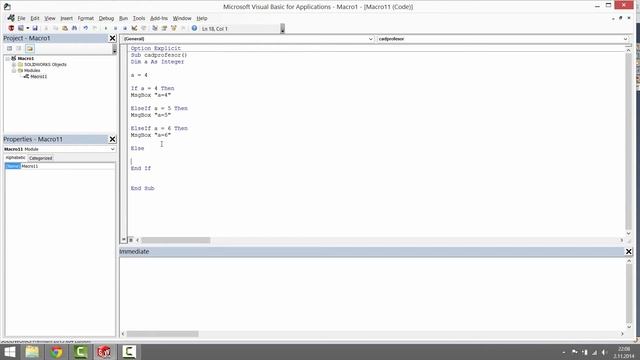Click Procedure View button at code window bottom
This screenshot has width=640, height=360.
click(124, 240)
